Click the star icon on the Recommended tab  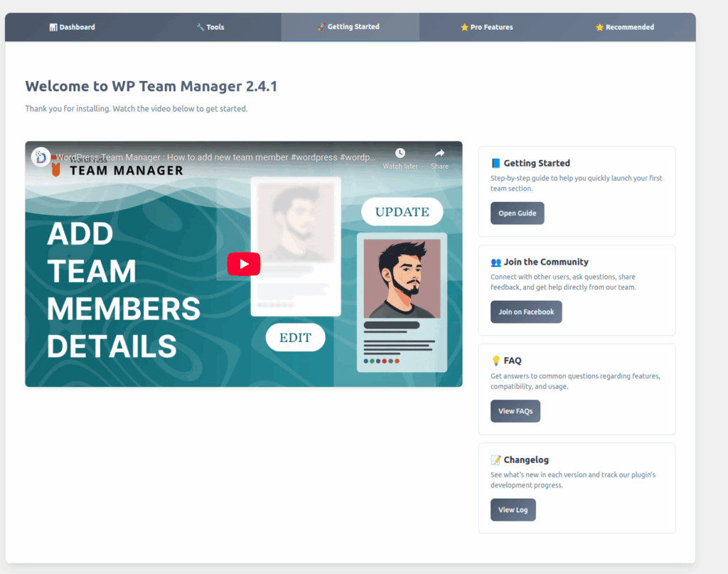coord(599,27)
